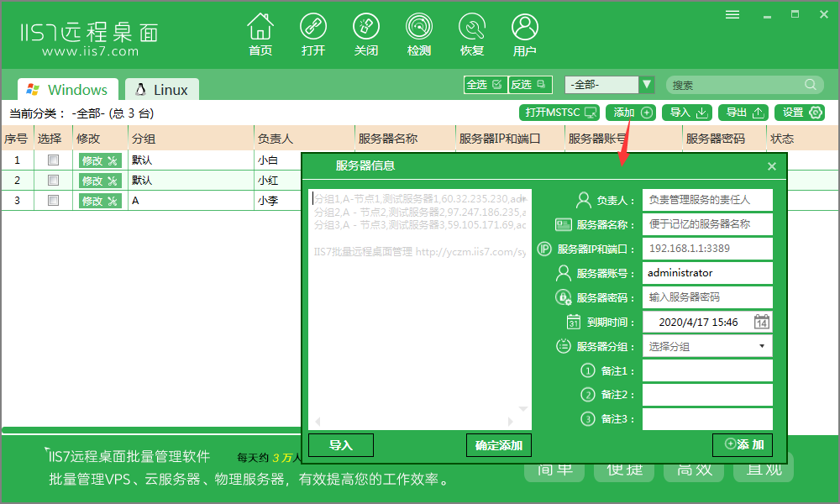Click 修改 button for row 1

[x=100, y=160]
